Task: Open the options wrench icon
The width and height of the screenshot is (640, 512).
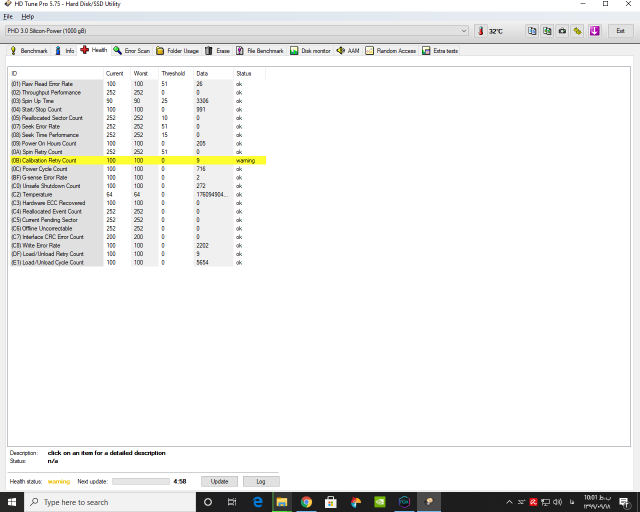Action: (x=578, y=31)
